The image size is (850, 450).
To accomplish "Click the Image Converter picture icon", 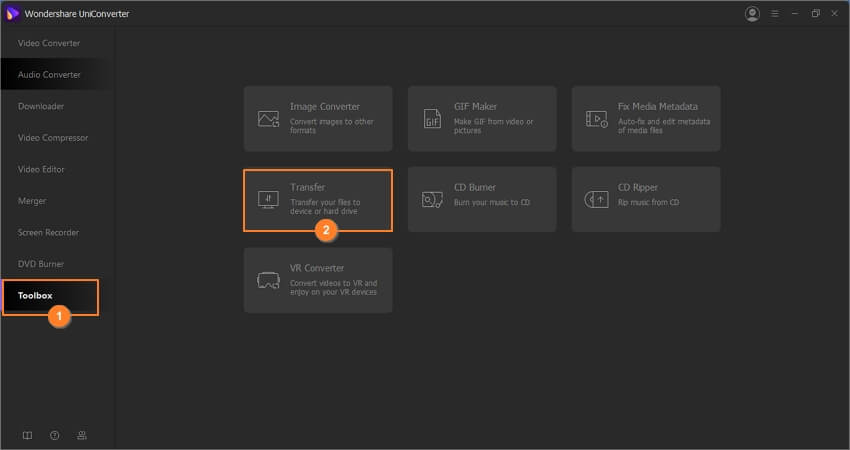I will 268,119.
